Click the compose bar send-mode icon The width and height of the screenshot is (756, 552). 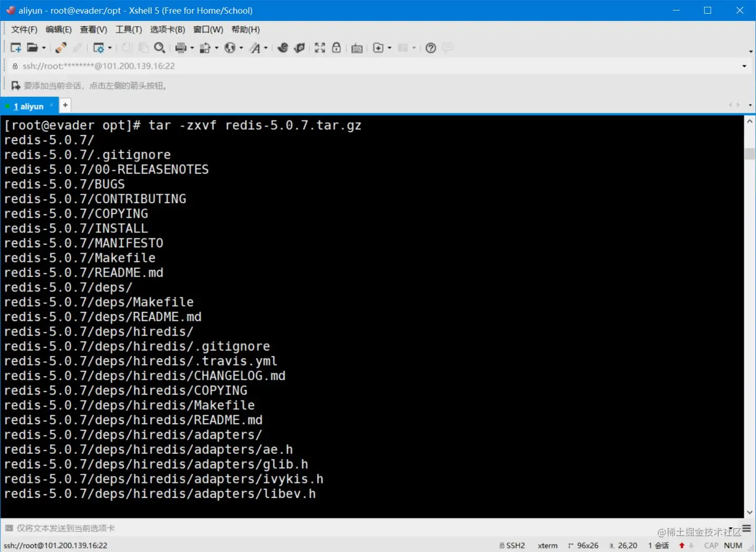(x=9, y=528)
